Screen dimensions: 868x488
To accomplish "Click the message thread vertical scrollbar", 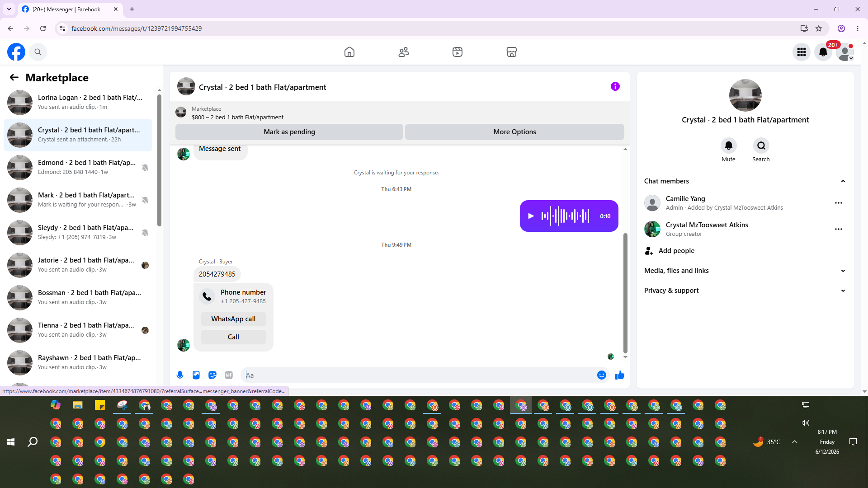I will 625,293.
